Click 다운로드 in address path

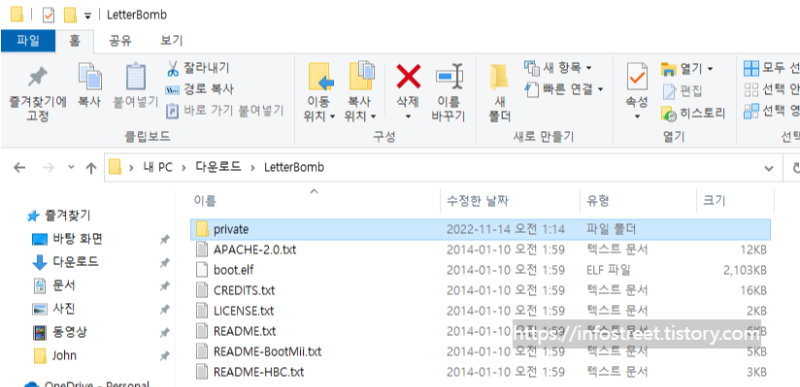(218, 167)
